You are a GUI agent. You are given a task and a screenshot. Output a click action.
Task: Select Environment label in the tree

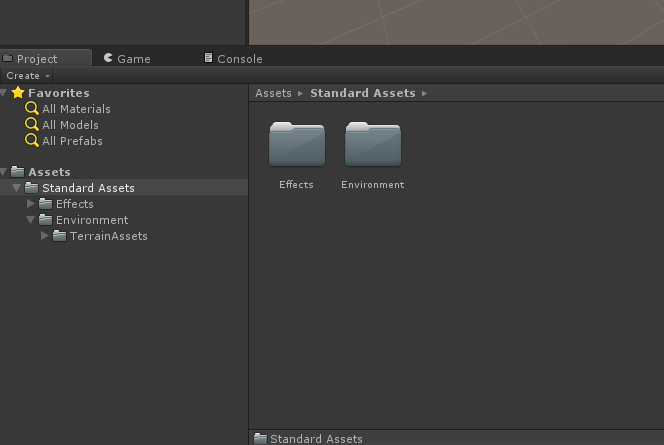[92, 220]
